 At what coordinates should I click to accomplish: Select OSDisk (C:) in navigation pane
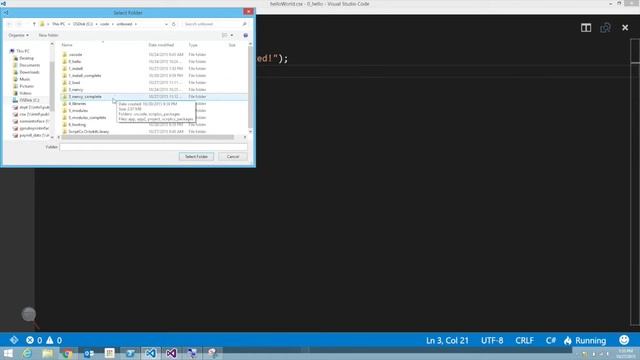29,100
